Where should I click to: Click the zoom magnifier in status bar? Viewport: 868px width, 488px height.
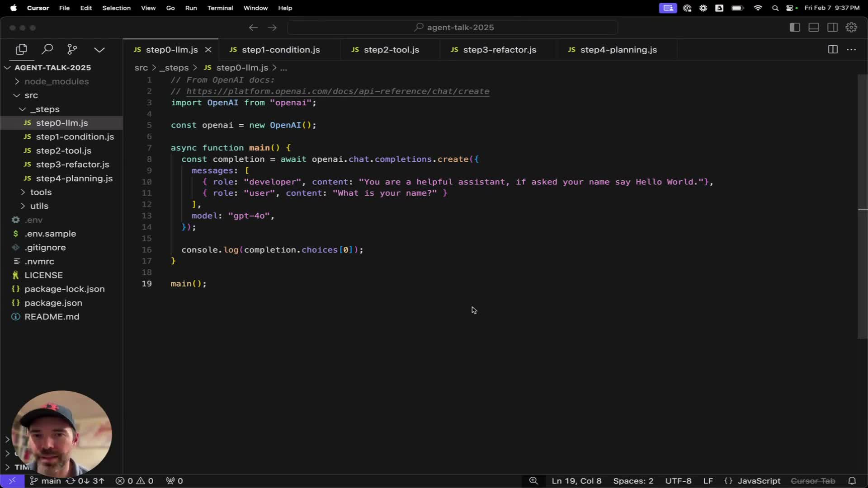533,481
